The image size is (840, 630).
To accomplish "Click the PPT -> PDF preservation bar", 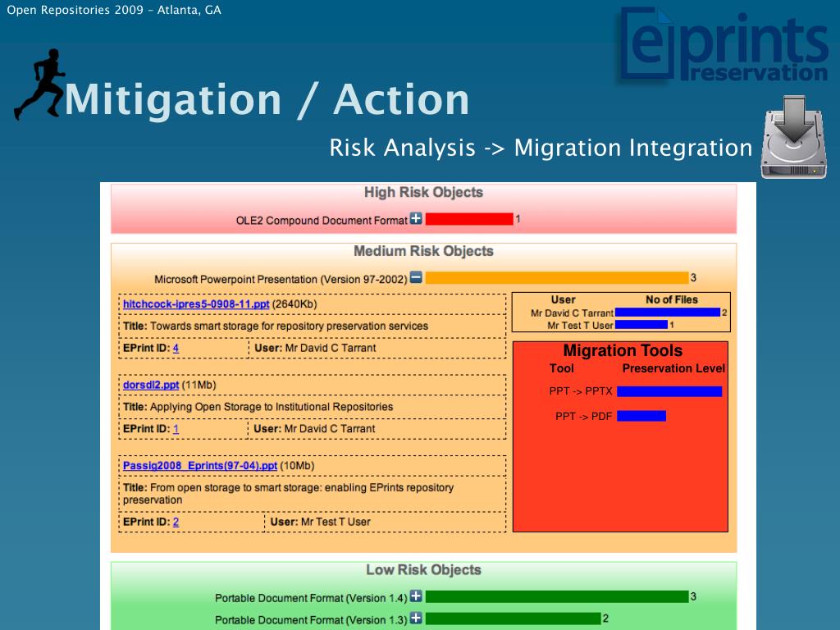I will [x=641, y=416].
